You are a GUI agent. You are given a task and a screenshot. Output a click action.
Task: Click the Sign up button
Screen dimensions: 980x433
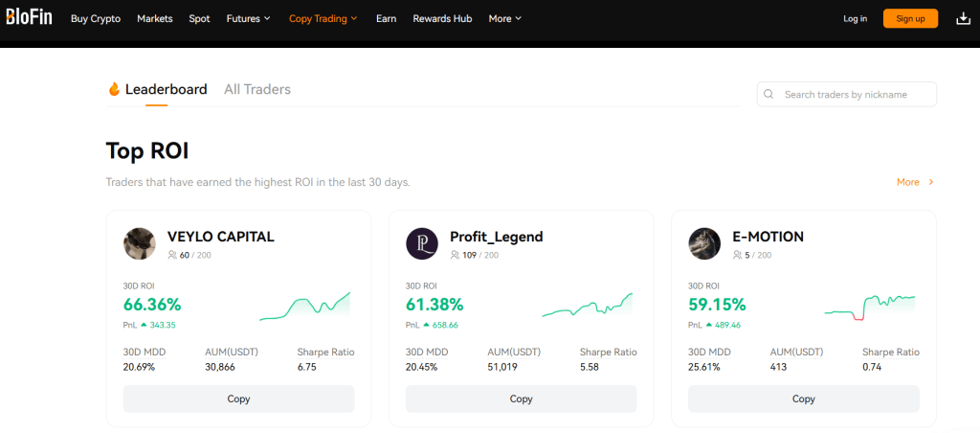pos(910,18)
